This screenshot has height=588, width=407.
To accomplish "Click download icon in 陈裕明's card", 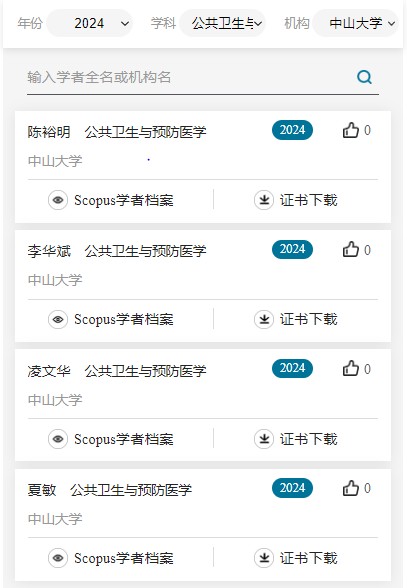I will [x=264, y=200].
